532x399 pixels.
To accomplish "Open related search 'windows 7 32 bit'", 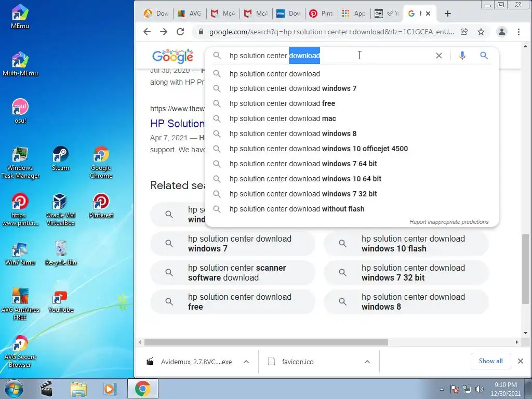I will tap(406, 273).
